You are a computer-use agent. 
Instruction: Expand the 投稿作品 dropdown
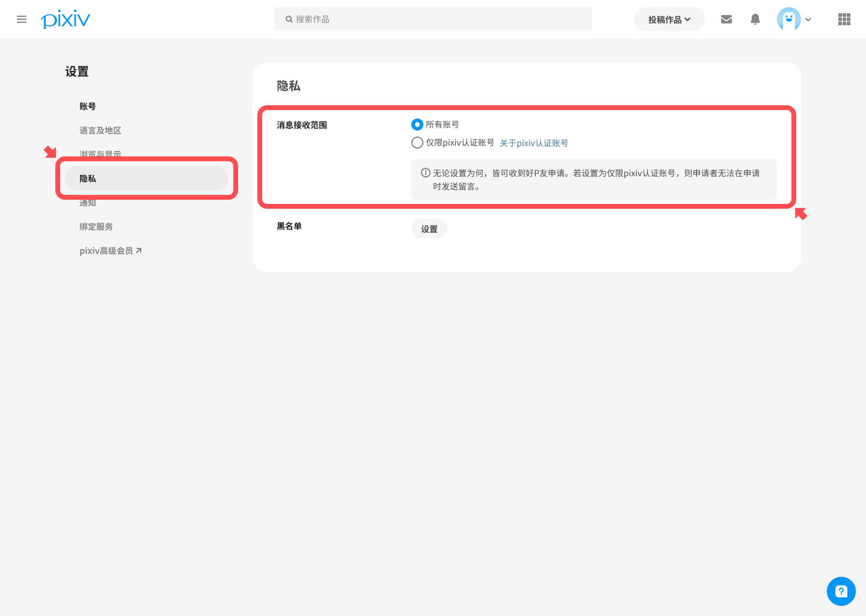pos(669,19)
